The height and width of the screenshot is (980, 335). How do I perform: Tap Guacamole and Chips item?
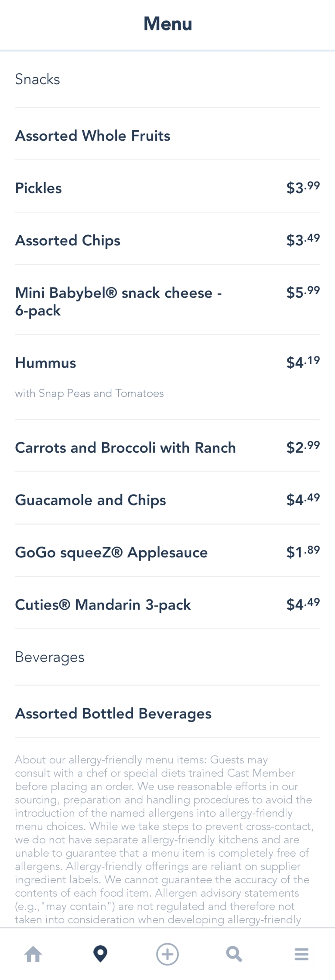[90, 500]
